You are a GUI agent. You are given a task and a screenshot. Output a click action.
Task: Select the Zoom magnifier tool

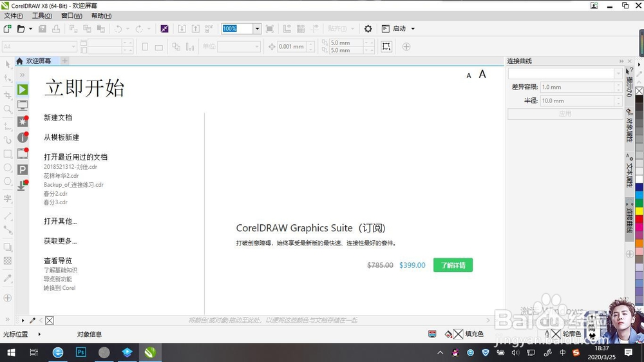[7, 109]
